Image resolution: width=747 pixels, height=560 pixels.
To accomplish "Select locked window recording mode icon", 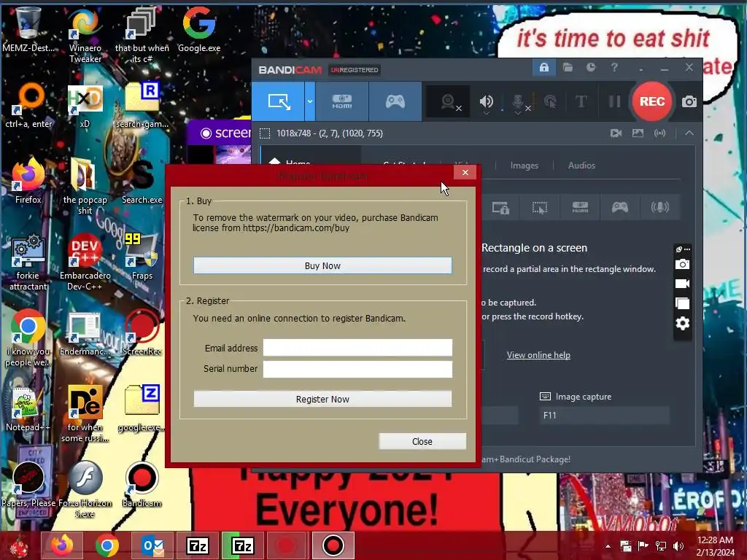I will pyautogui.click(x=500, y=208).
